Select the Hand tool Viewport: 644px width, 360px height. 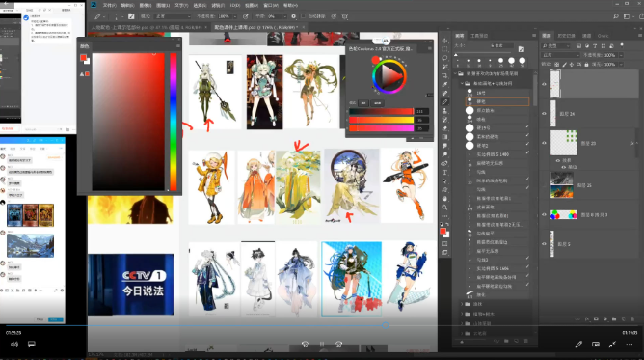444,199
